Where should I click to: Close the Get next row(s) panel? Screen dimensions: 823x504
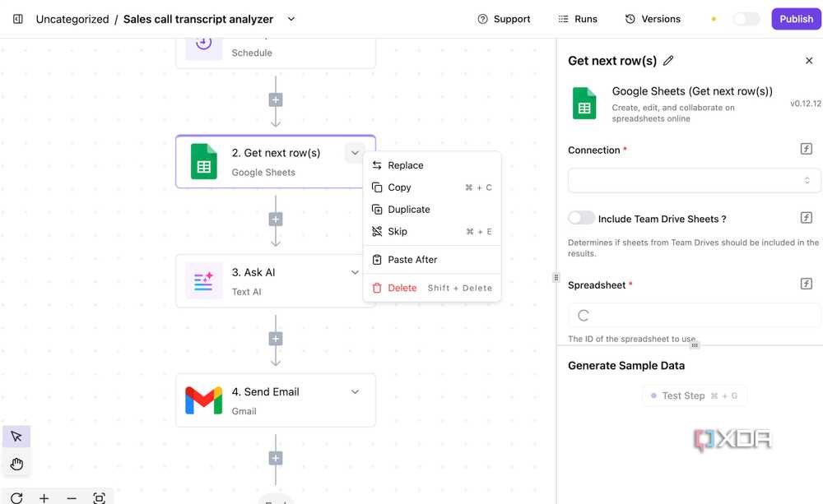coord(809,61)
